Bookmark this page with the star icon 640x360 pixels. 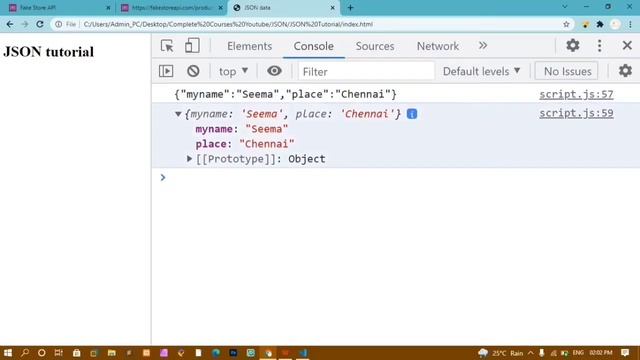point(566,24)
